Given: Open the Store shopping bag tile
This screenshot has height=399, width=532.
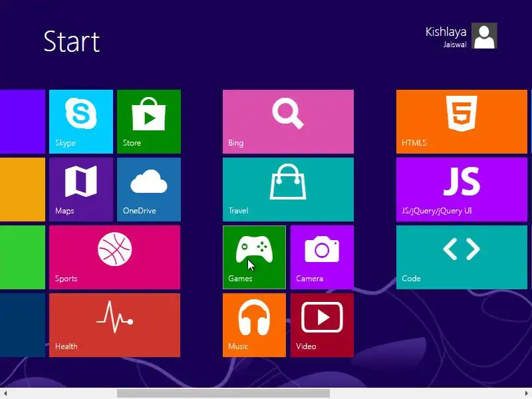Looking at the screenshot, I should [148, 122].
